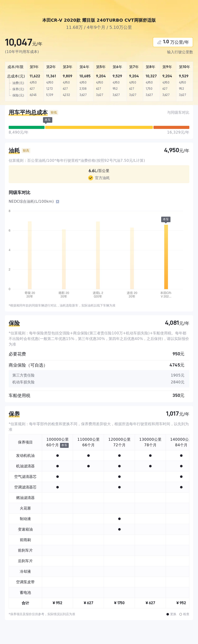The image size is (198, 644).
Task: Click the 变速箱油 dot under 120000公里 column
Action: (x=119, y=529)
